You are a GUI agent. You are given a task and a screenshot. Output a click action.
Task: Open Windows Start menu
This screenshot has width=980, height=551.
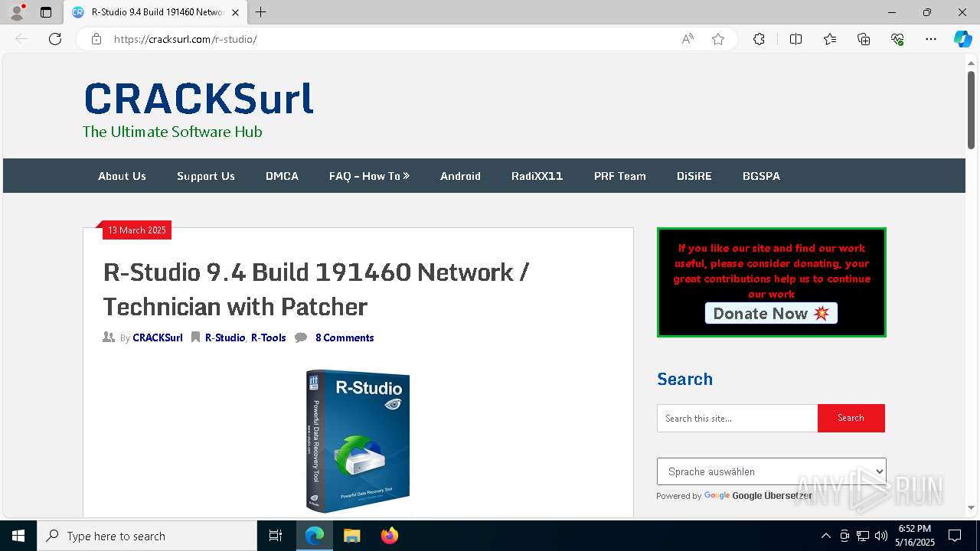click(x=18, y=536)
